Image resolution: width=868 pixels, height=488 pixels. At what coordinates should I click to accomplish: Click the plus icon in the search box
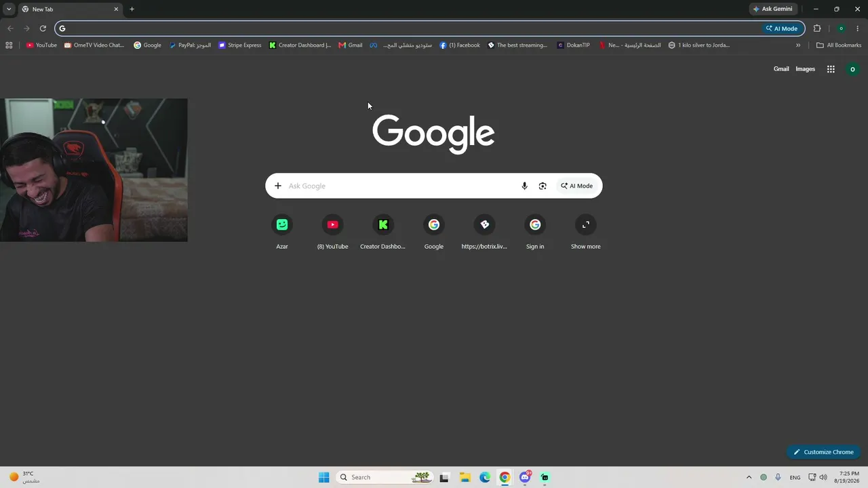pos(277,186)
